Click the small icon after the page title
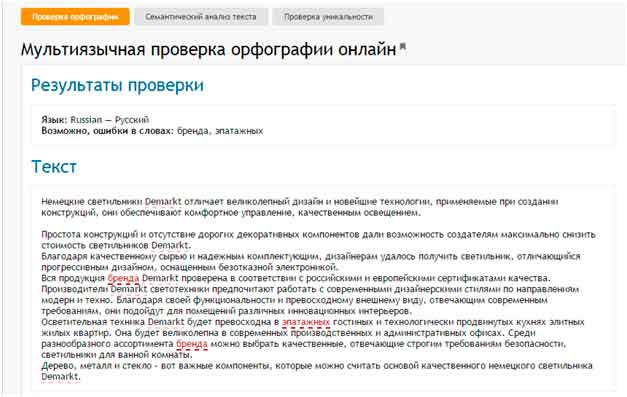Screen dimensions: 627x397 tap(403, 47)
